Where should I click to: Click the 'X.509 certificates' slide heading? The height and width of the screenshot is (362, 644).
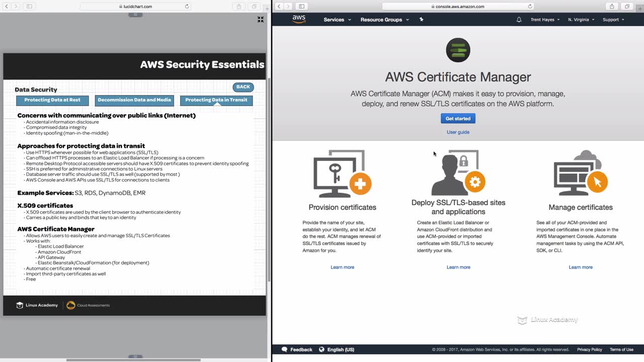tap(45, 206)
